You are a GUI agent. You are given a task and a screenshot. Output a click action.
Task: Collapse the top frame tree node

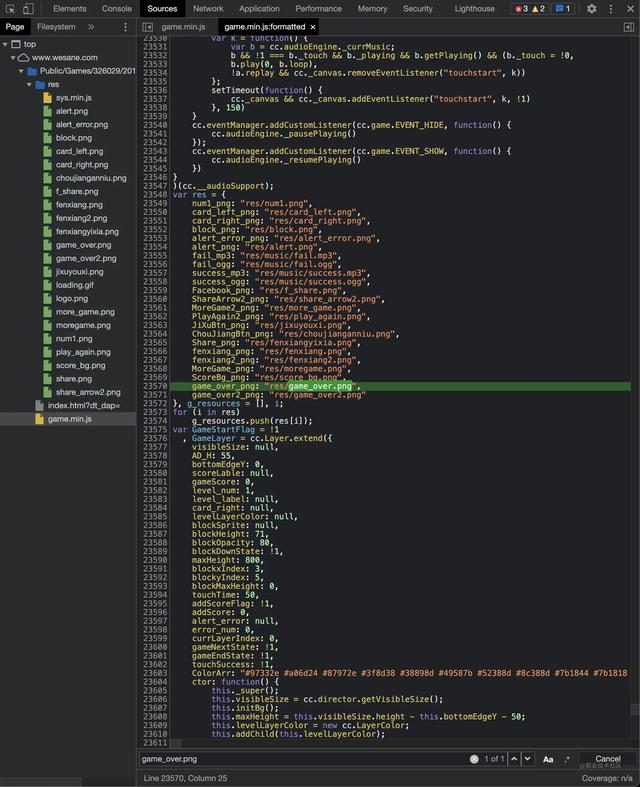[5, 44]
